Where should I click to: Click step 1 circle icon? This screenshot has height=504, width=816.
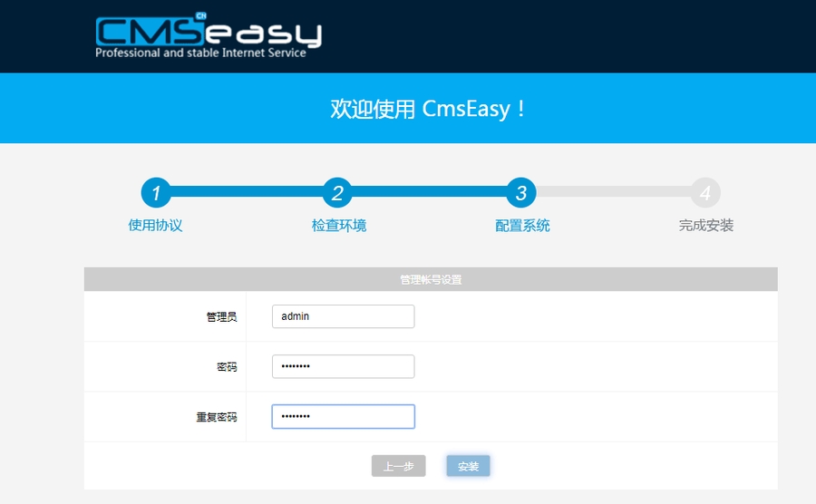click(156, 192)
